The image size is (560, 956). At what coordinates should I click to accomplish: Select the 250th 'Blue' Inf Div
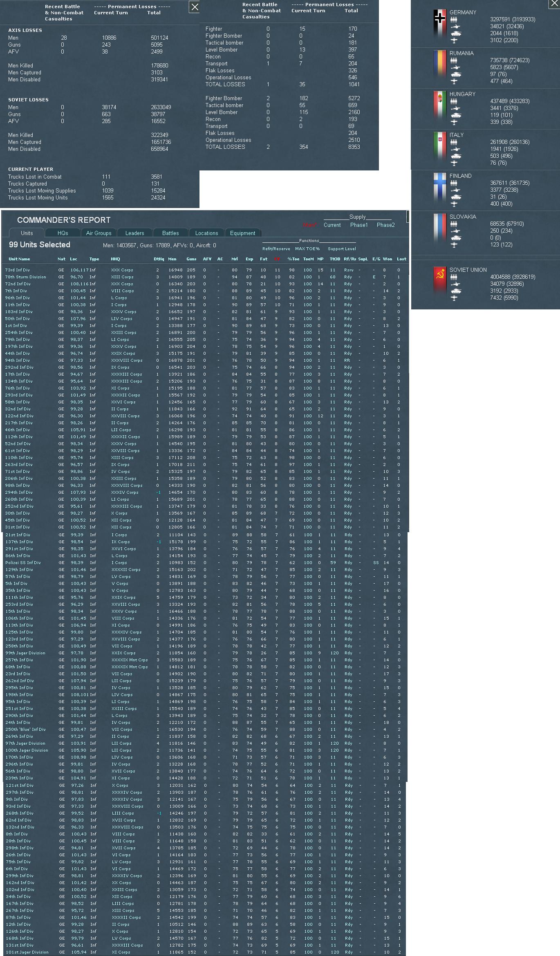(x=25, y=730)
